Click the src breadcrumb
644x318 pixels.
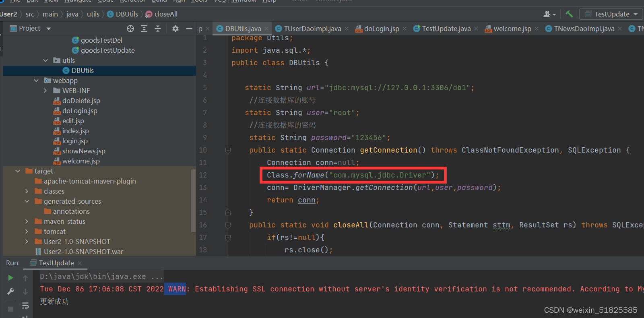(30, 14)
